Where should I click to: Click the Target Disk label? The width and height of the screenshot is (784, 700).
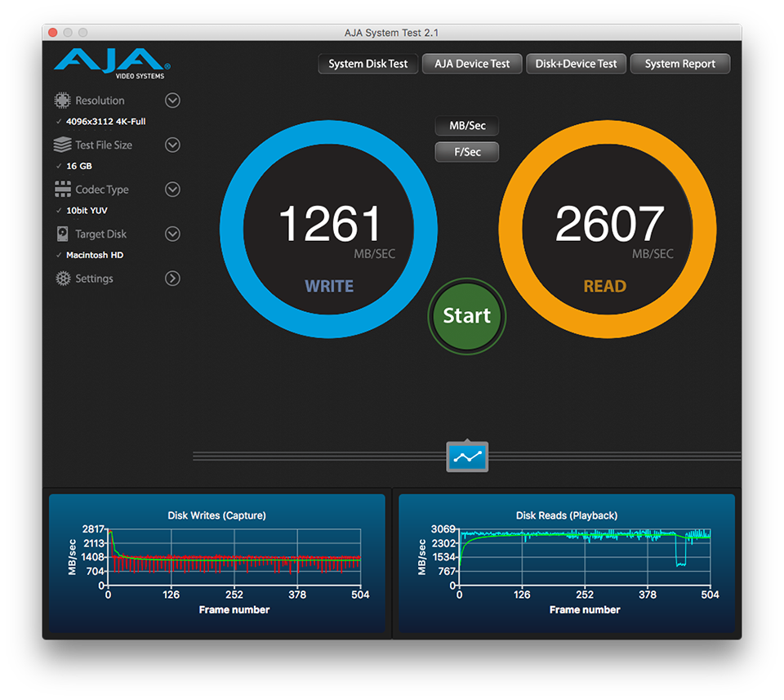[x=101, y=234]
